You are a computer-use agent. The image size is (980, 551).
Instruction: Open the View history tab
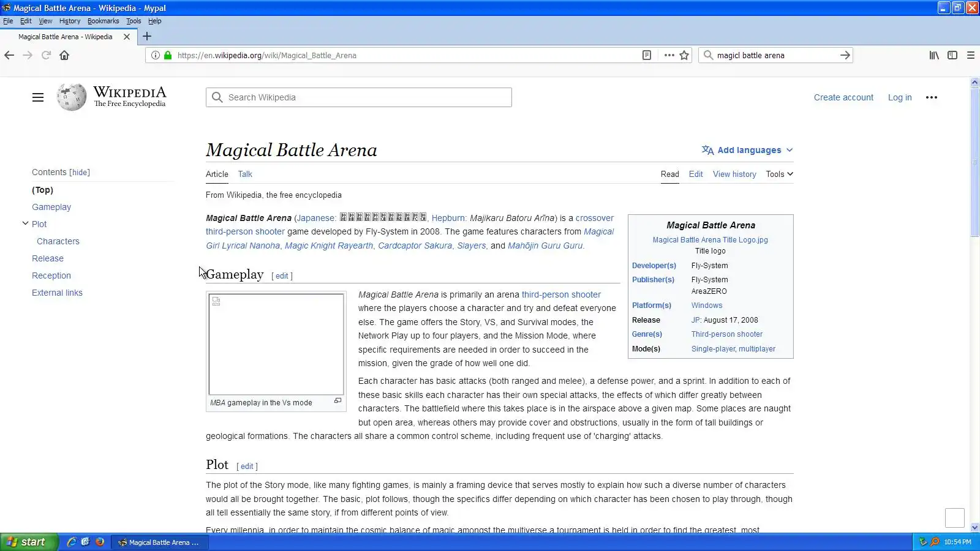point(734,174)
